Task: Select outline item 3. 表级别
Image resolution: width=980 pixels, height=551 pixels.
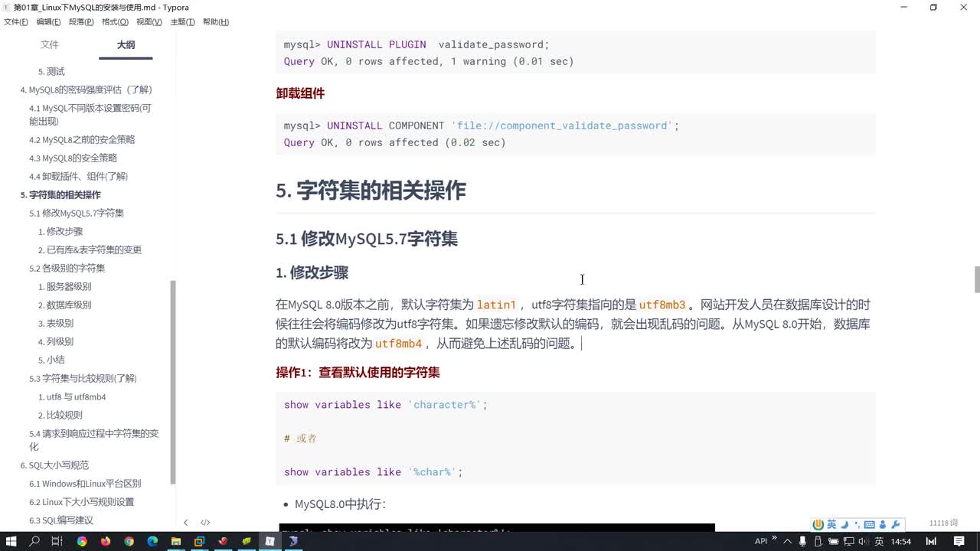Action: 56,324
